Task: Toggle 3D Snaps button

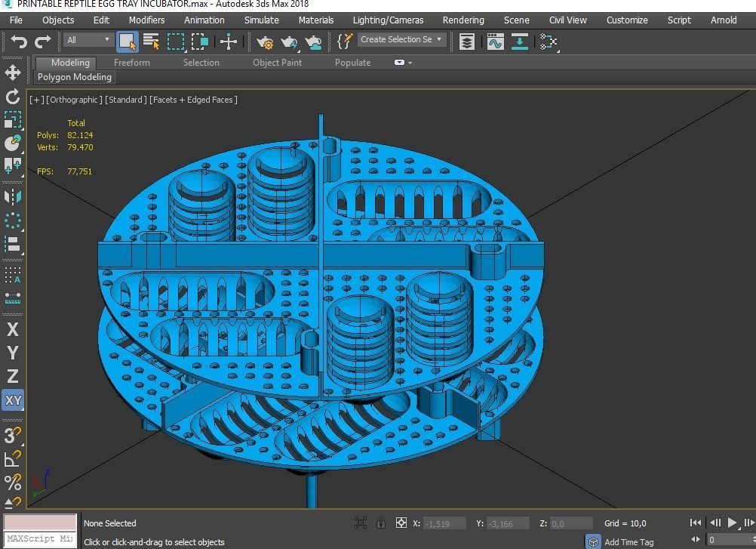Action: point(13,435)
